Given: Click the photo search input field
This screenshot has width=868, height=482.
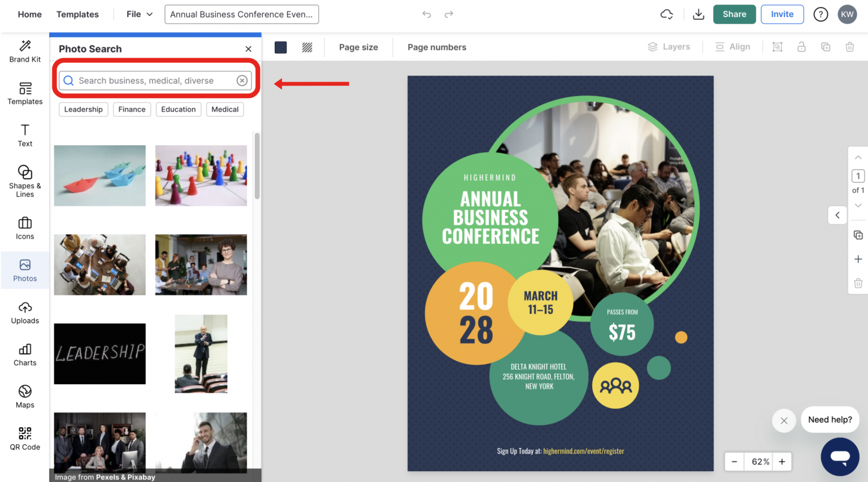Looking at the screenshot, I should [153, 81].
